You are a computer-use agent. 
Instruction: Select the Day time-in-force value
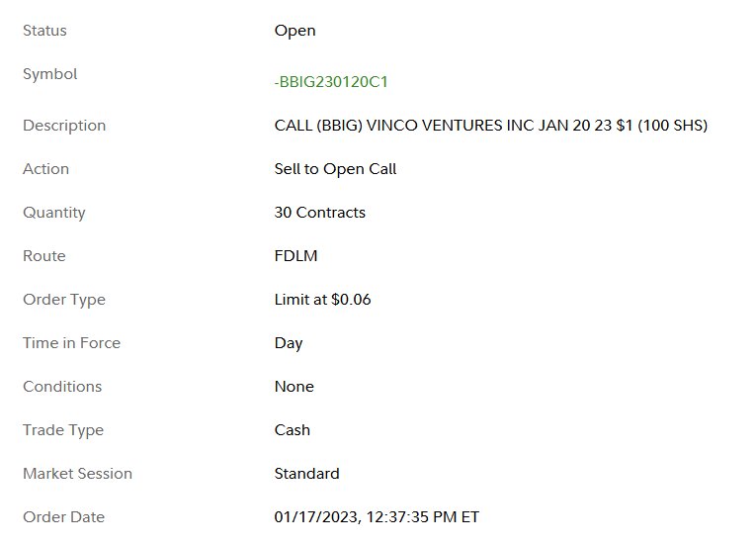point(289,343)
